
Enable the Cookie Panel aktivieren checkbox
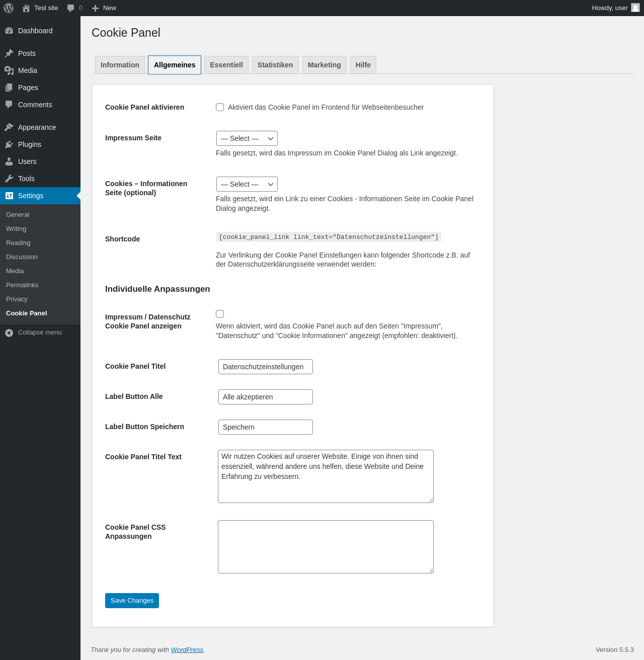220,107
